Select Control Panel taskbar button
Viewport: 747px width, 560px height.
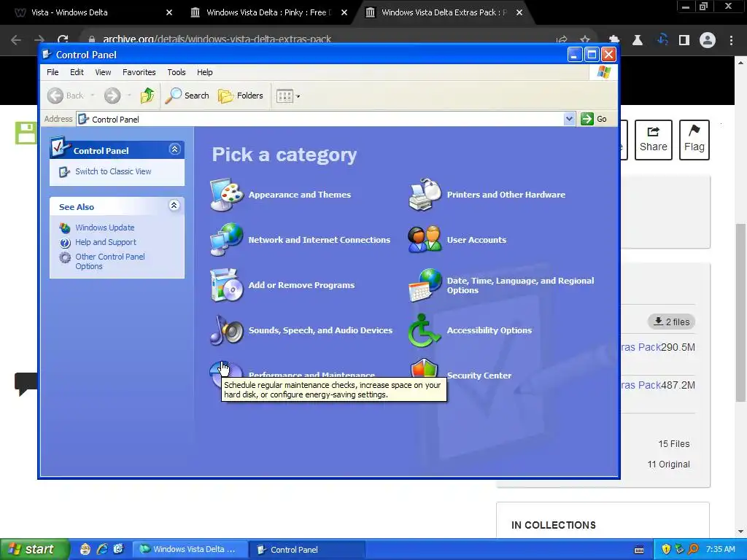click(x=307, y=550)
